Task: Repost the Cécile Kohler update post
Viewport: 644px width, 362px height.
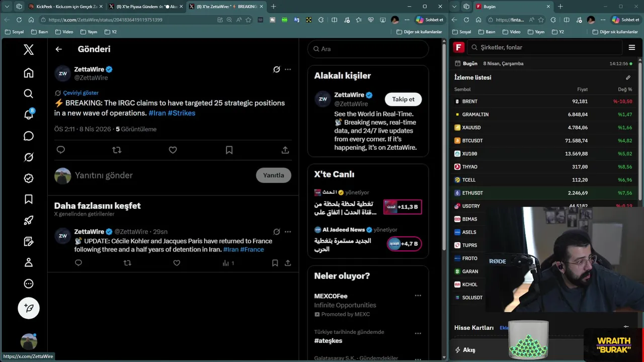Action: [x=127, y=263]
